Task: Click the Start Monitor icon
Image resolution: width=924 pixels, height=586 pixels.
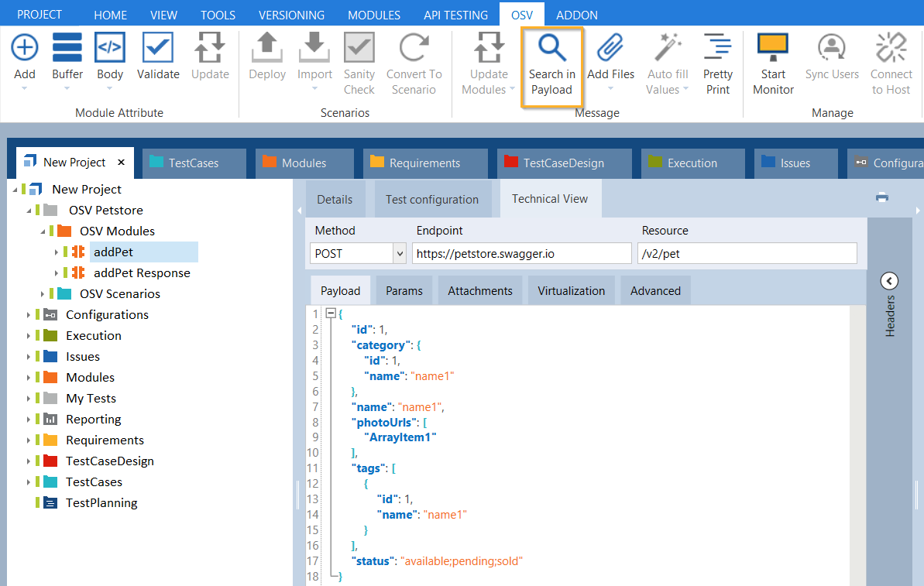Action: [x=772, y=49]
